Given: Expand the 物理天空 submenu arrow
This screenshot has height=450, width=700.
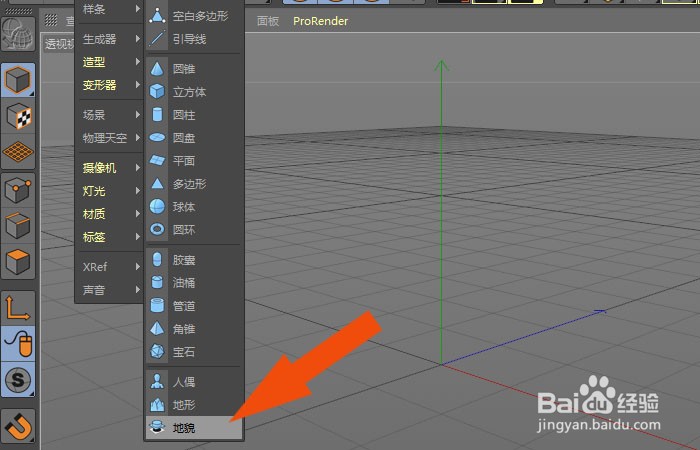Looking at the screenshot, I should click(138, 138).
